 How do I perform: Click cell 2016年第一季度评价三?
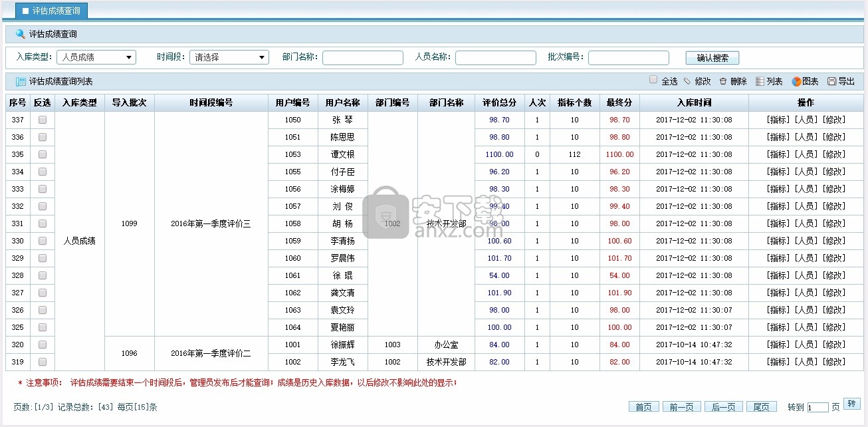coord(211,223)
